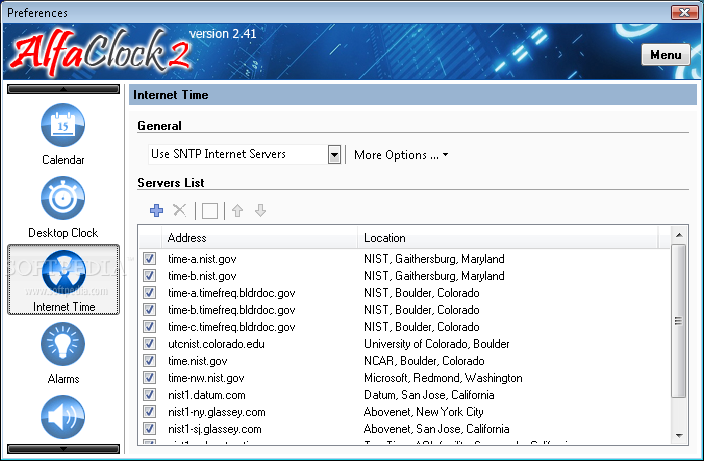704x461 pixels.
Task: Click NCAR, Boulder, Colorado location
Action: 424,361
